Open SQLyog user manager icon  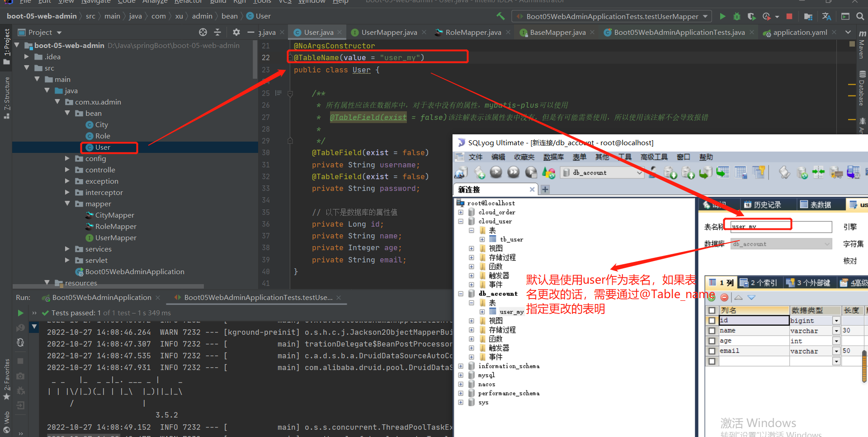coord(653,172)
